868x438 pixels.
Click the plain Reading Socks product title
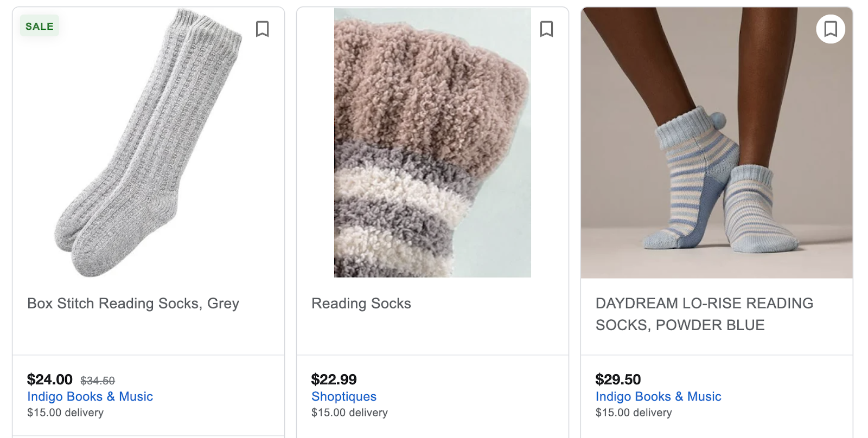[361, 304]
